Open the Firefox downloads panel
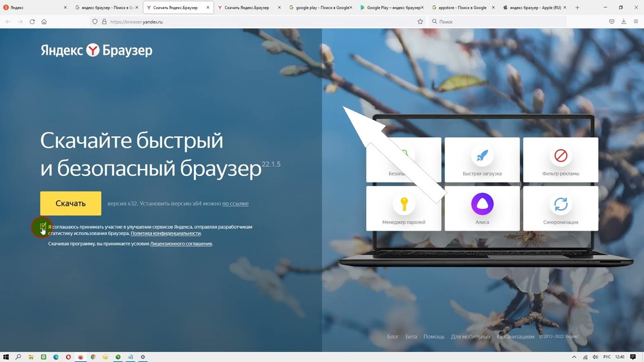This screenshot has width=644, height=362. (x=624, y=21)
